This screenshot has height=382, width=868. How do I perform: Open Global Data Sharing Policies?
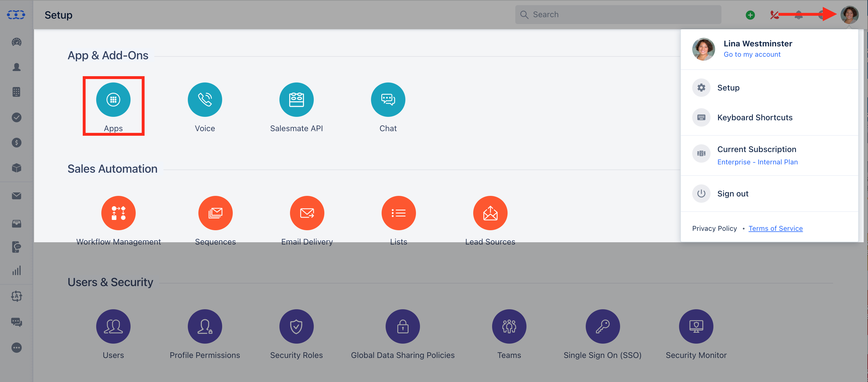[403, 326]
